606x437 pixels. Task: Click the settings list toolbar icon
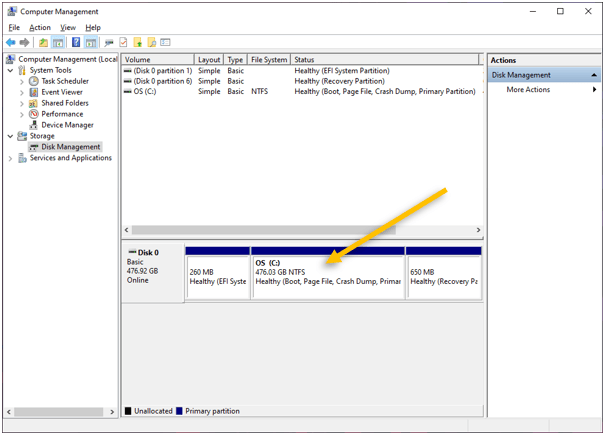(x=165, y=43)
